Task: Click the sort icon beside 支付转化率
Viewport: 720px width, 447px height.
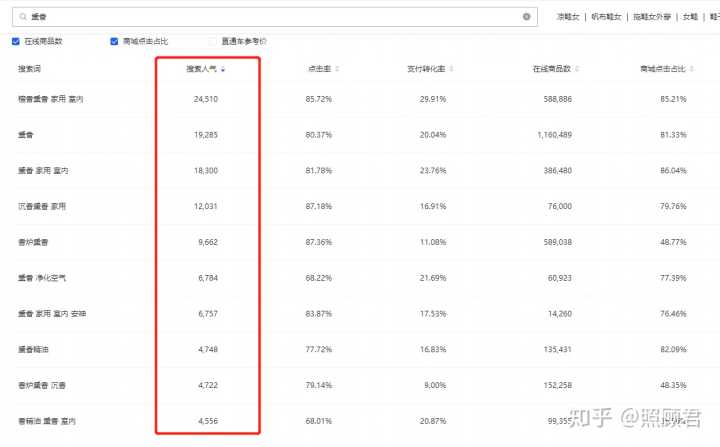Action: pyautogui.click(x=452, y=69)
